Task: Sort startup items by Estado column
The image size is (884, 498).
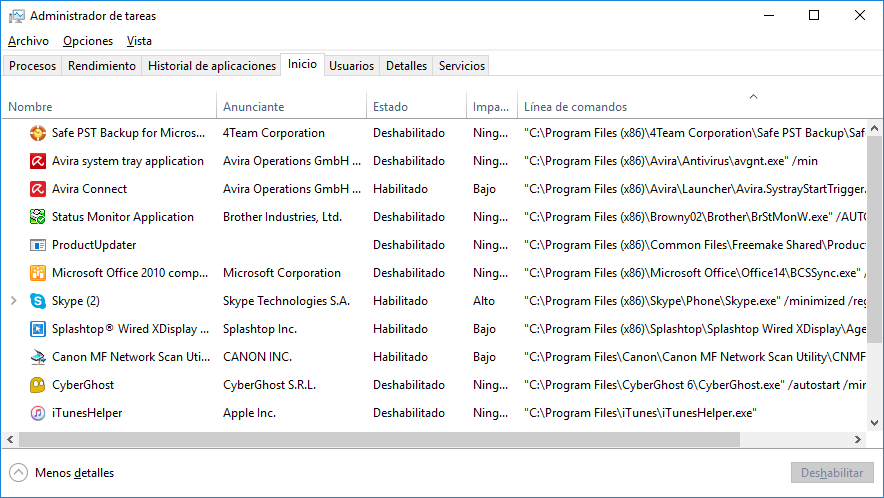Action: (x=390, y=107)
